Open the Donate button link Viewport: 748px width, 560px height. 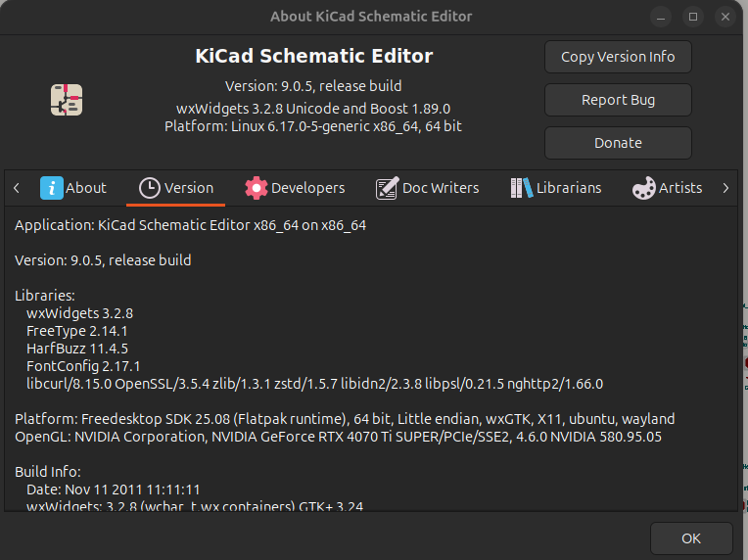618,143
